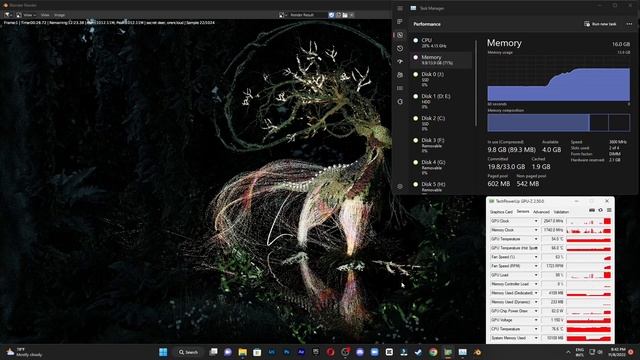
Task: Show hidden system tray icons
Action: click(x=568, y=352)
